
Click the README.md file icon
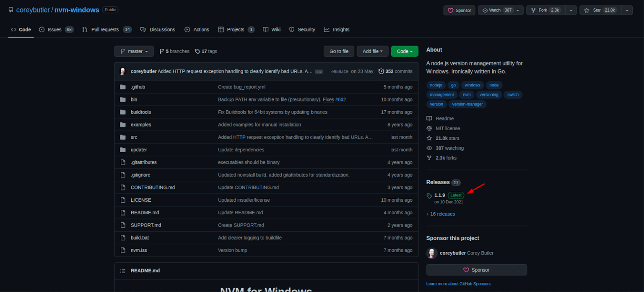coord(123,213)
